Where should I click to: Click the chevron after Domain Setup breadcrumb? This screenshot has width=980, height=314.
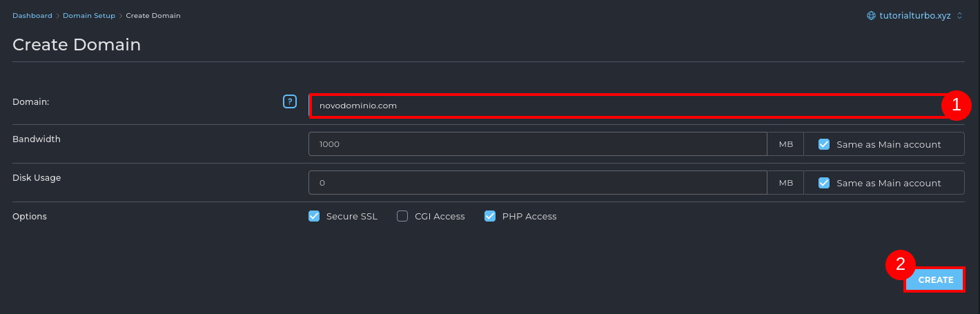pos(121,15)
